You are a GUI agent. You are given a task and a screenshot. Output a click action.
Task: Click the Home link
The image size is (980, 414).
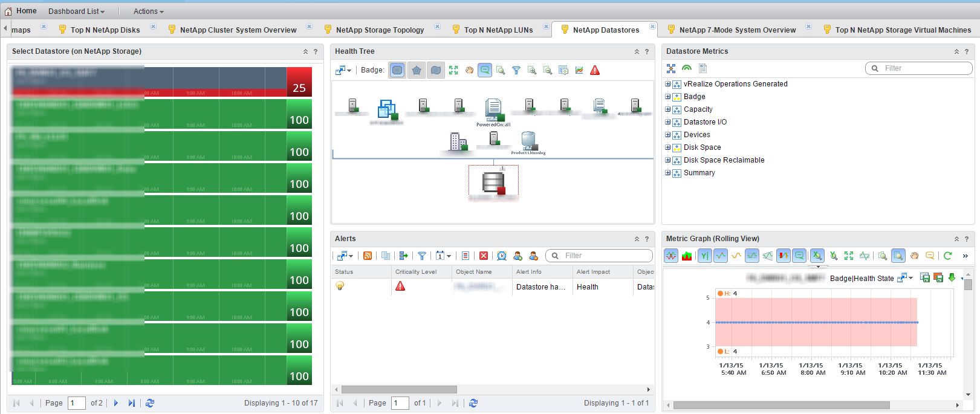coord(26,11)
